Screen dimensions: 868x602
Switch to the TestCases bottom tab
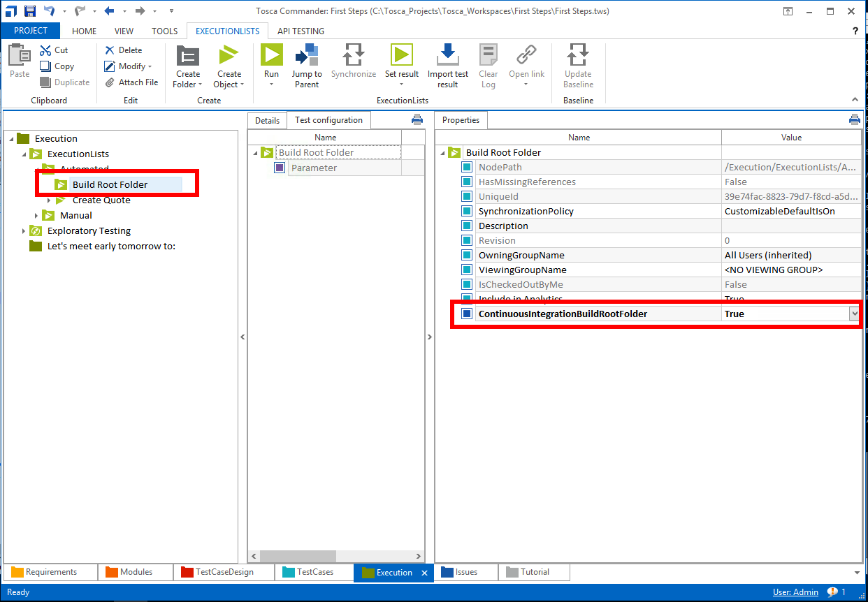[314, 572]
